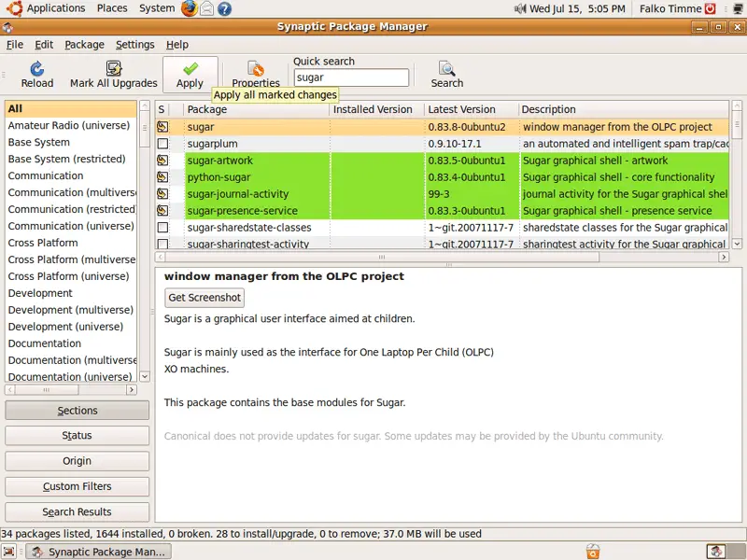Sort by the Installed Version column header
This screenshot has width=747, height=560.
376,109
